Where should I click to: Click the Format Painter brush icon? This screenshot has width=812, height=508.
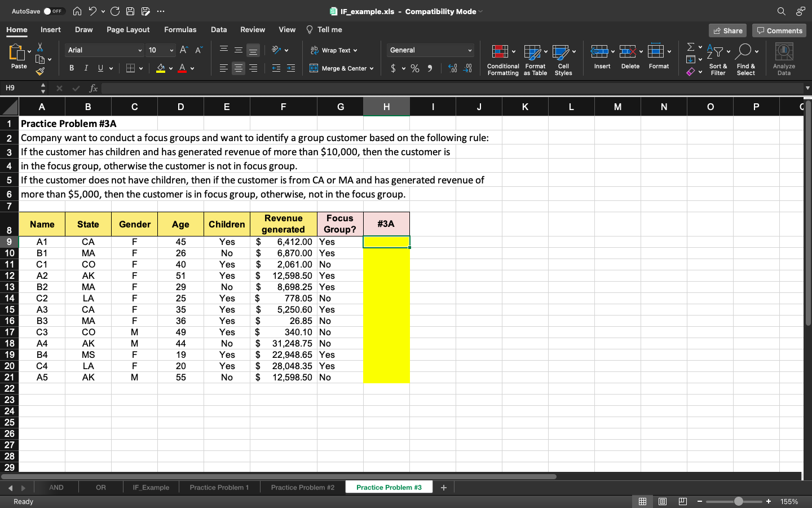pos(39,71)
